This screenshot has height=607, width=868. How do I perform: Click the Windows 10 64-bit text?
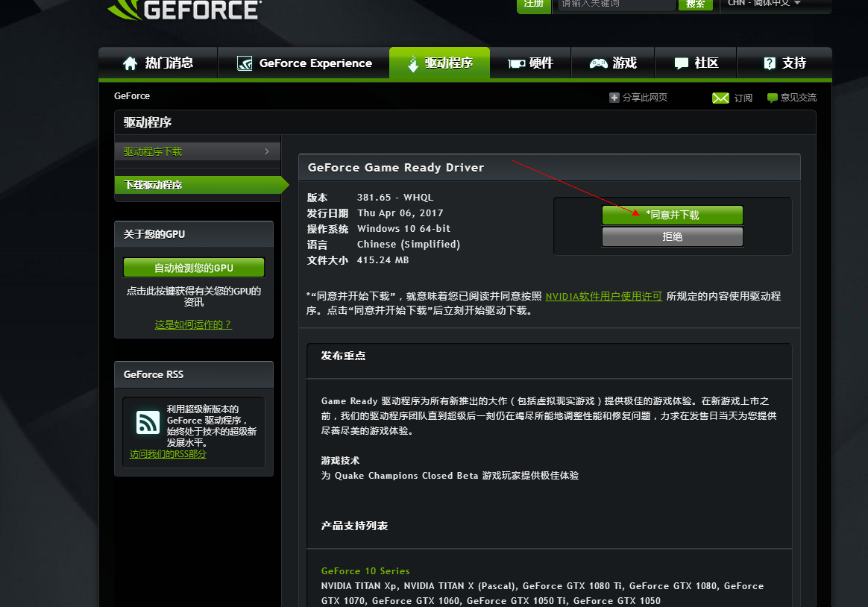pos(403,228)
